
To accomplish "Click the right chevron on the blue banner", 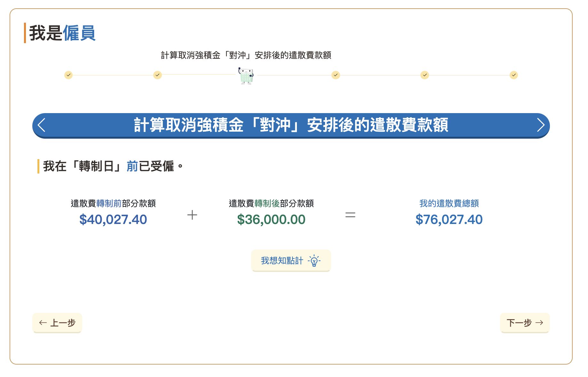I will pos(540,125).
